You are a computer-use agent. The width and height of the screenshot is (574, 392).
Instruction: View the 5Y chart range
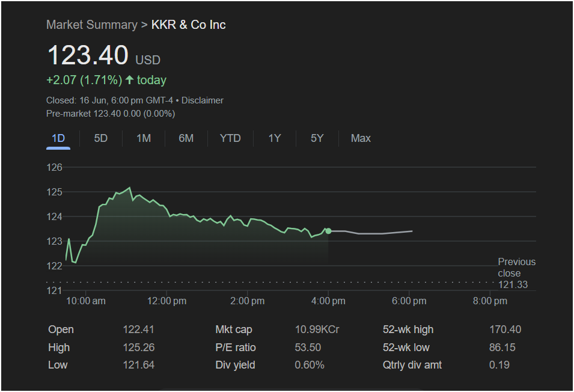pyautogui.click(x=317, y=138)
